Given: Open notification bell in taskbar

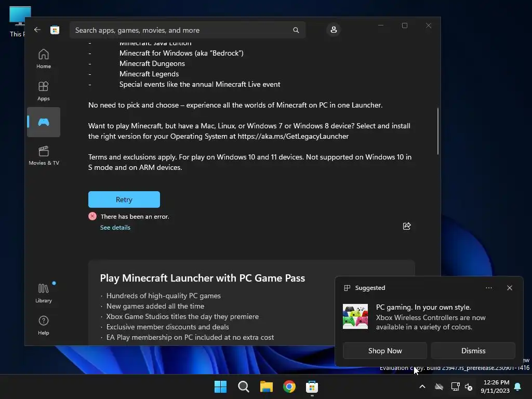Looking at the screenshot, I should 518,387.
